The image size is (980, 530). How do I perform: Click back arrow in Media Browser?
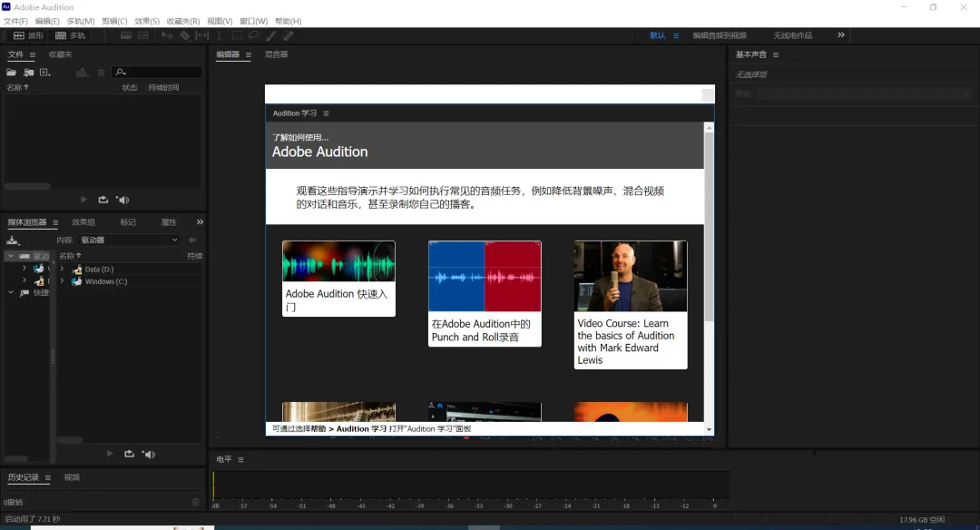[192, 240]
